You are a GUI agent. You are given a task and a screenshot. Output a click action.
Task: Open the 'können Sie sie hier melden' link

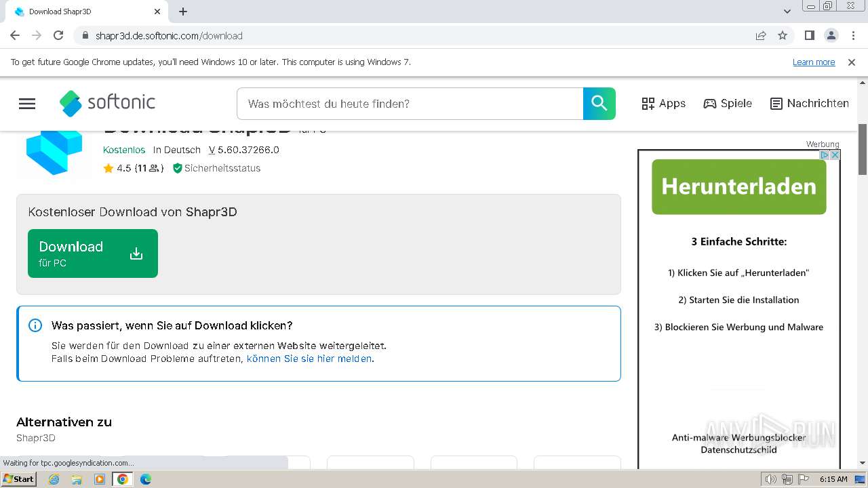[x=309, y=359]
